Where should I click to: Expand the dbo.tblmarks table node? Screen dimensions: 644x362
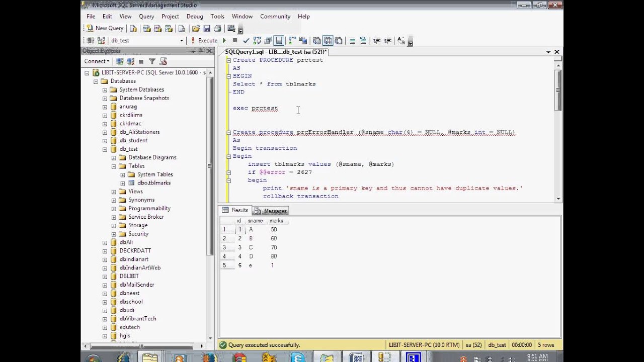(x=123, y=183)
